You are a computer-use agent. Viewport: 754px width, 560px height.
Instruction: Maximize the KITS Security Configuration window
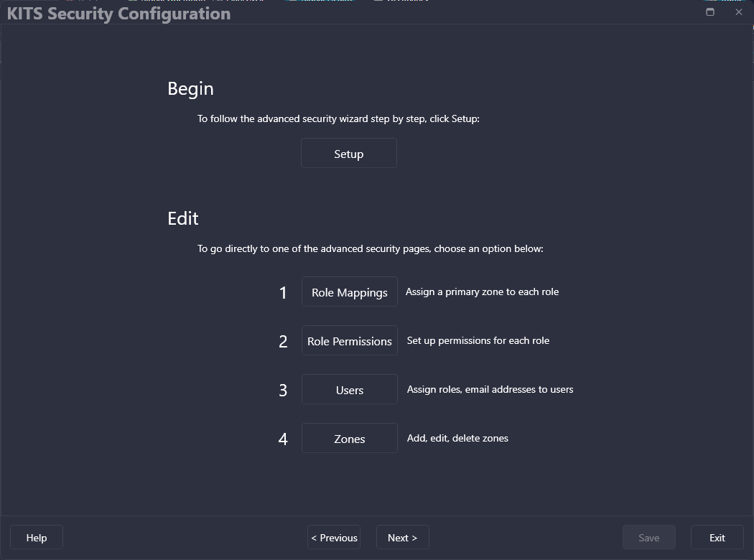click(710, 12)
